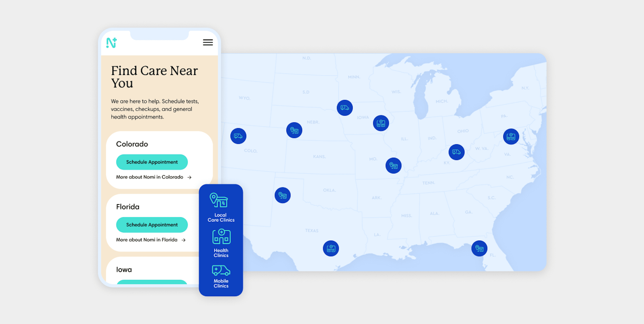Click the health clinic marker near Virginia
Image resolution: width=644 pixels, height=324 pixels.
(511, 136)
